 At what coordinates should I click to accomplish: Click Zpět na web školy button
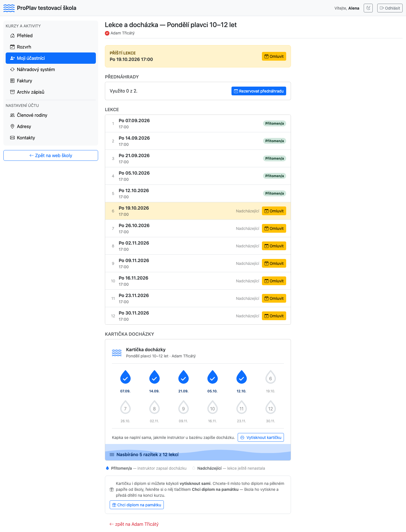point(51,155)
